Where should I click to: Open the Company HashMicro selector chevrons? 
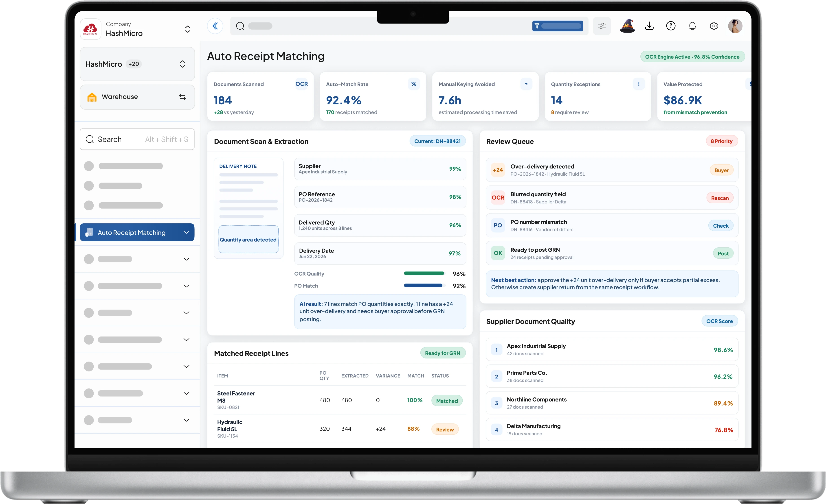(x=188, y=29)
